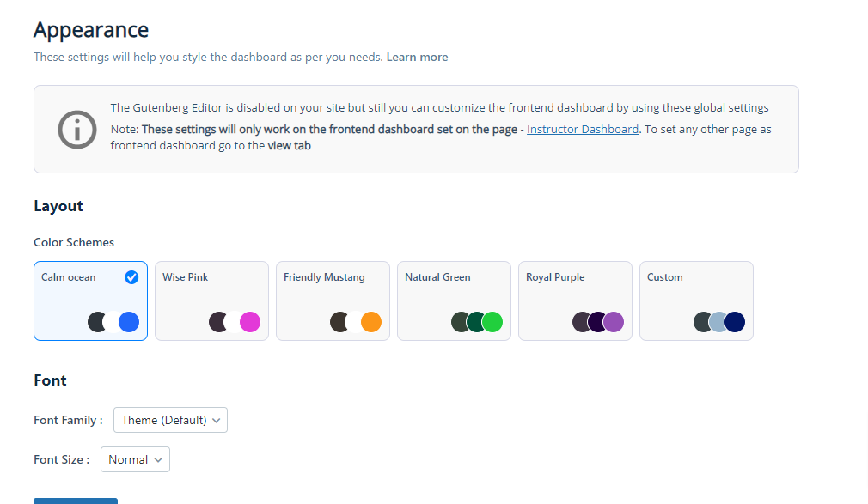Viewport: 868px width, 504px height.
Task: Select the Wise Pink color scheme
Action: click(211, 301)
